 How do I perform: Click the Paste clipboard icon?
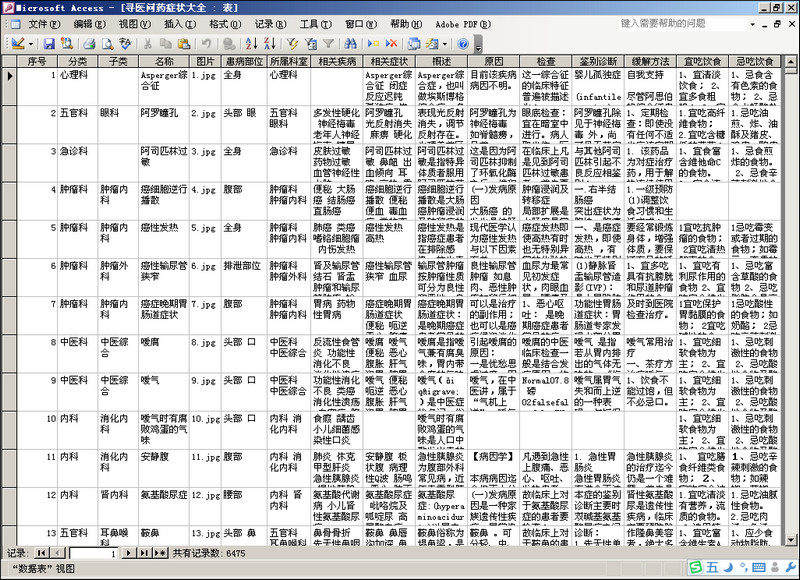(x=184, y=44)
